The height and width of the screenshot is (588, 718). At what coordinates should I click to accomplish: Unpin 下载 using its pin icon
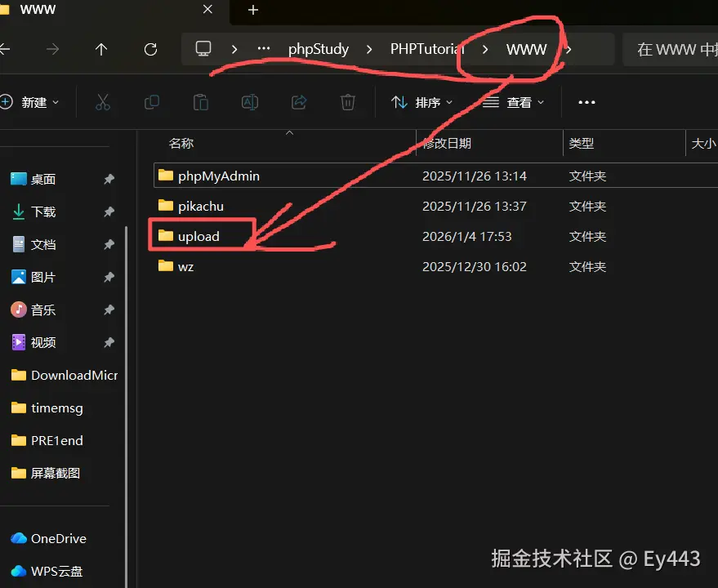point(109,212)
